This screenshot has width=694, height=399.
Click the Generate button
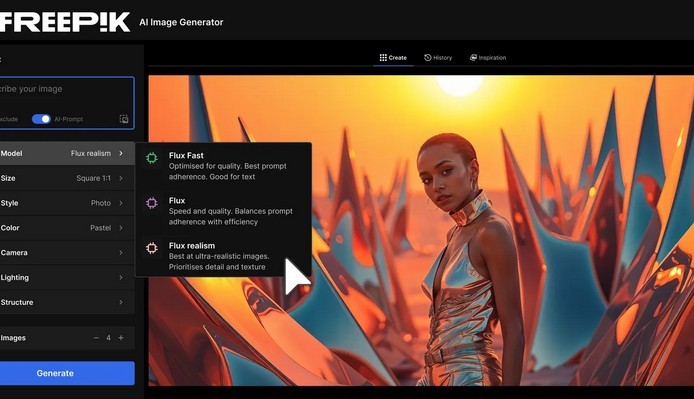tap(67, 373)
